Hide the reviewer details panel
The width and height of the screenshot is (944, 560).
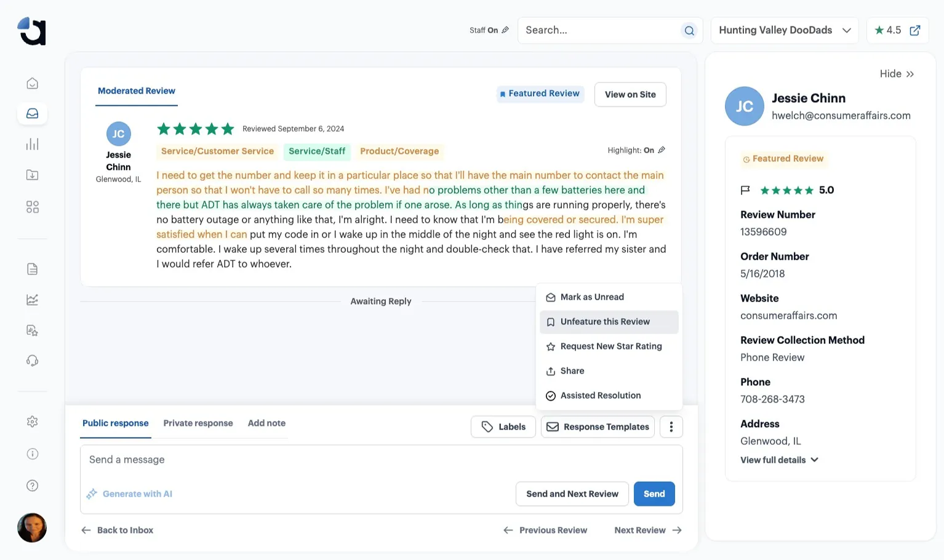pyautogui.click(x=897, y=74)
